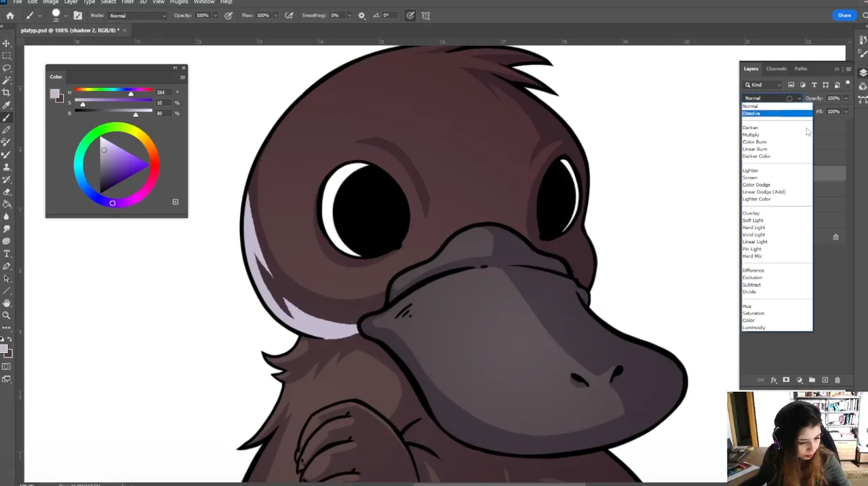Toggle adjustment layer filter

click(x=802, y=85)
